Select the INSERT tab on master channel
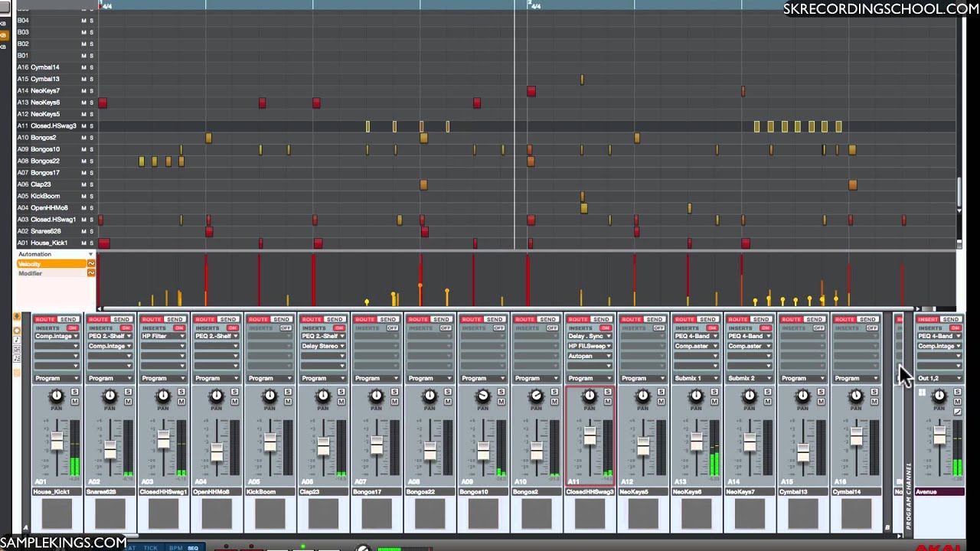Viewport: 980px width, 551px height. click(x=928, y=319)
